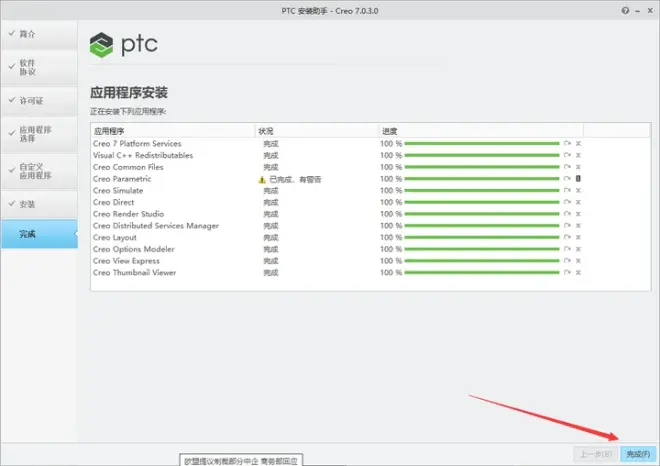Select the Creo Thumbnail Viewer row name

pos(135,272)
